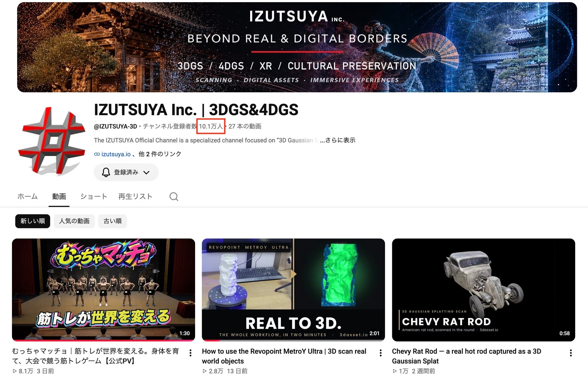
Task: Open three-dot menu for Revopoint MetroY video
Action: tap(380, 353)
